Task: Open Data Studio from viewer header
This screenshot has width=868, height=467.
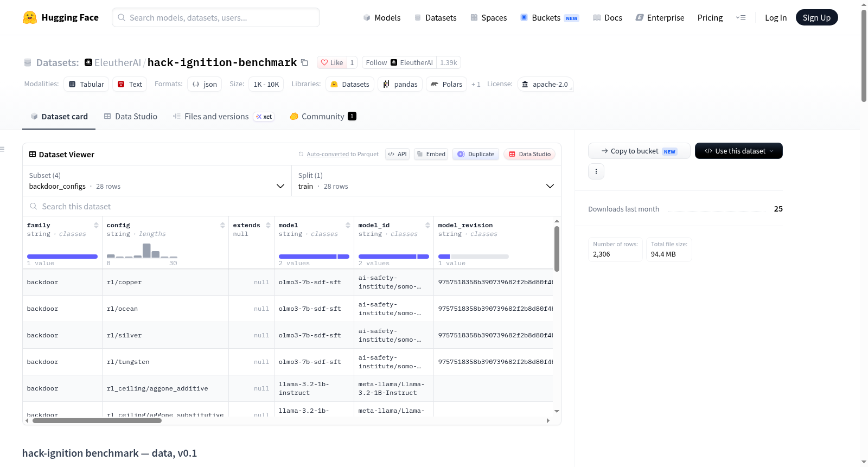Action: pyautogui.click(x=529, y=154)
